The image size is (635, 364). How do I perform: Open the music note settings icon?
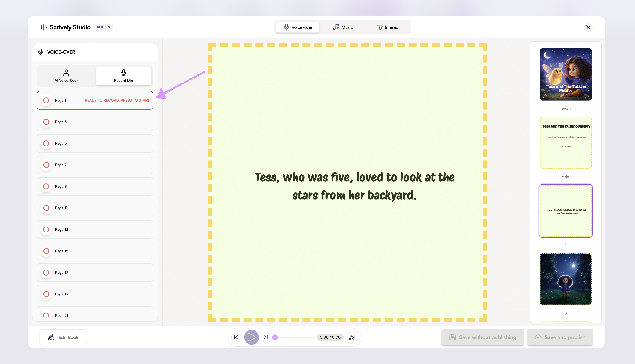(352, 337)
